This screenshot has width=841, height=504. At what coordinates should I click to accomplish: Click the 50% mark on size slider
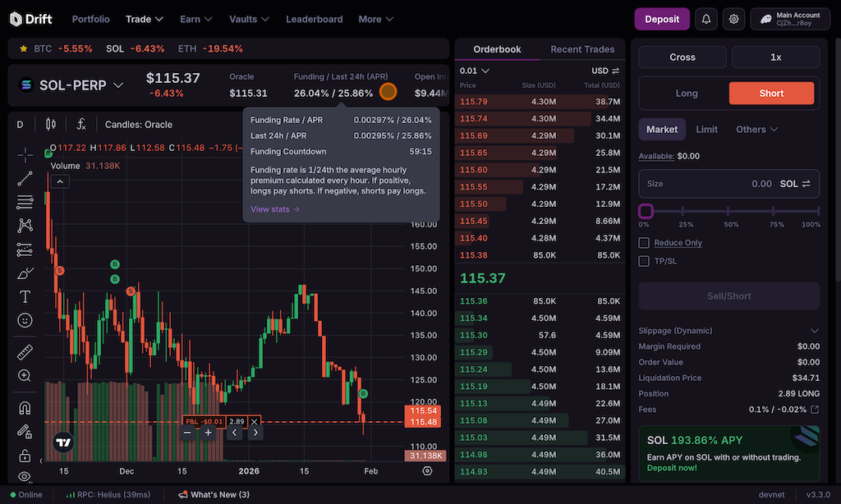(731, 212)
